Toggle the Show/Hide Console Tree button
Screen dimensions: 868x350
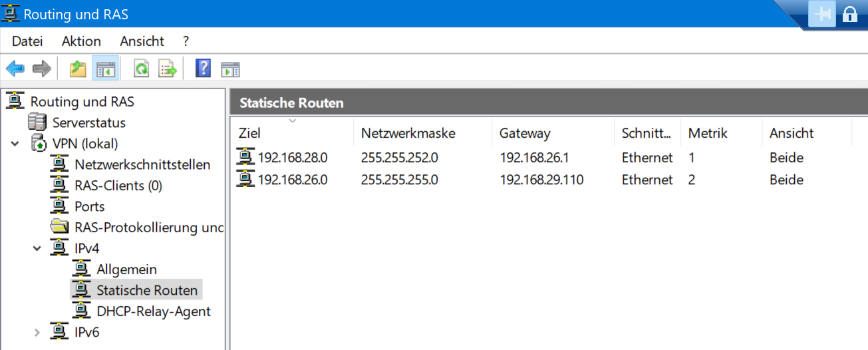coord(106,69)
